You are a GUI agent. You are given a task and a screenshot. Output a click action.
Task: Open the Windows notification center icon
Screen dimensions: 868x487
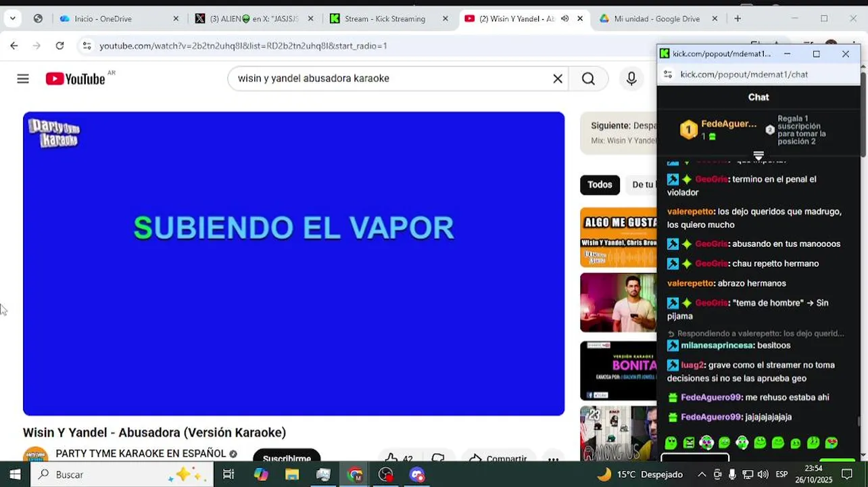tap(847, 475)
